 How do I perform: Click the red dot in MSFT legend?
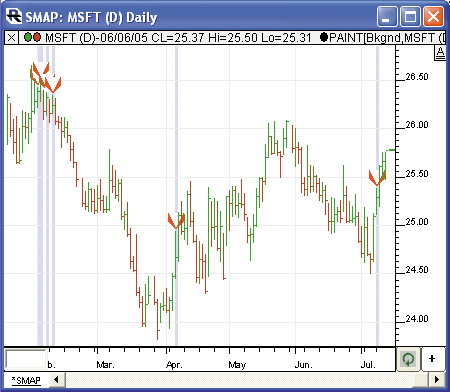37,37
